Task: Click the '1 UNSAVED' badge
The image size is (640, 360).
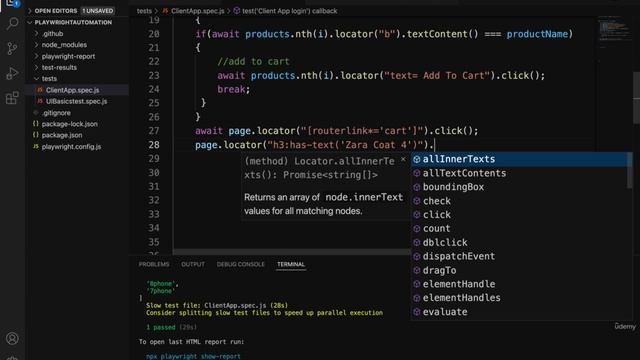Action: [98, 11]
